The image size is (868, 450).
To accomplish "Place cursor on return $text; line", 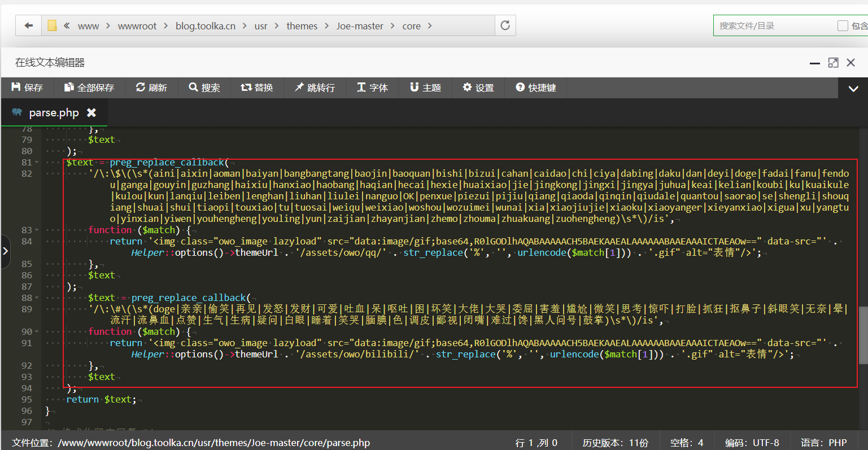I will point(102,399).
